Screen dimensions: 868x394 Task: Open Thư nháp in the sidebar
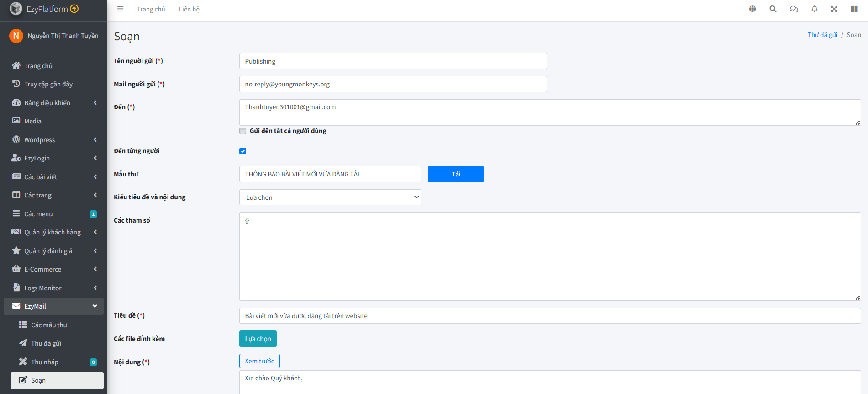(57, 362)
